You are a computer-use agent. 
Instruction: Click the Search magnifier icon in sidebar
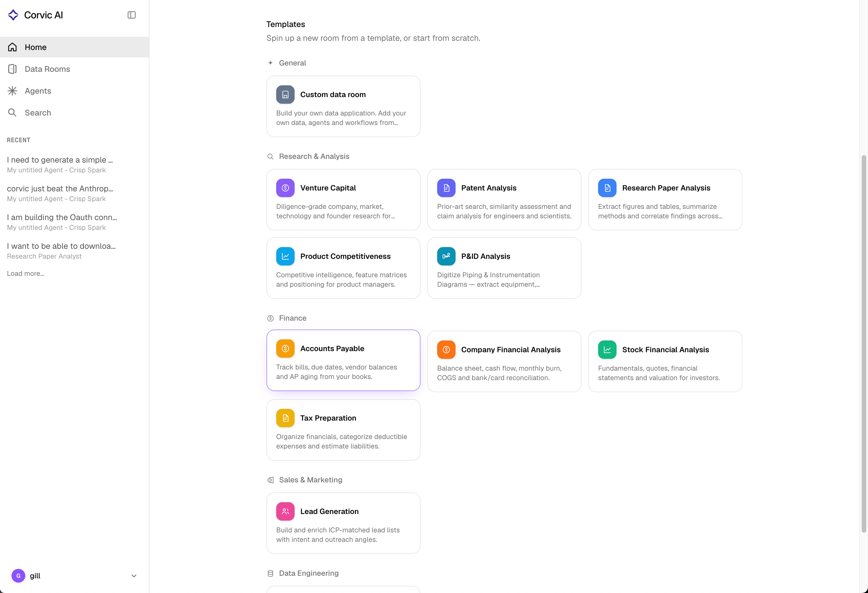(12, 113)
